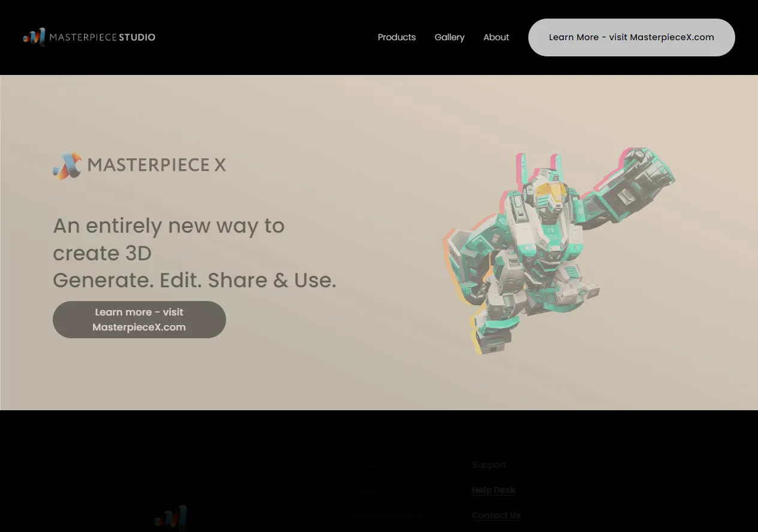Click hero 'Learn more - visit MasterpieceX.com' button

[x=139, y=320]
